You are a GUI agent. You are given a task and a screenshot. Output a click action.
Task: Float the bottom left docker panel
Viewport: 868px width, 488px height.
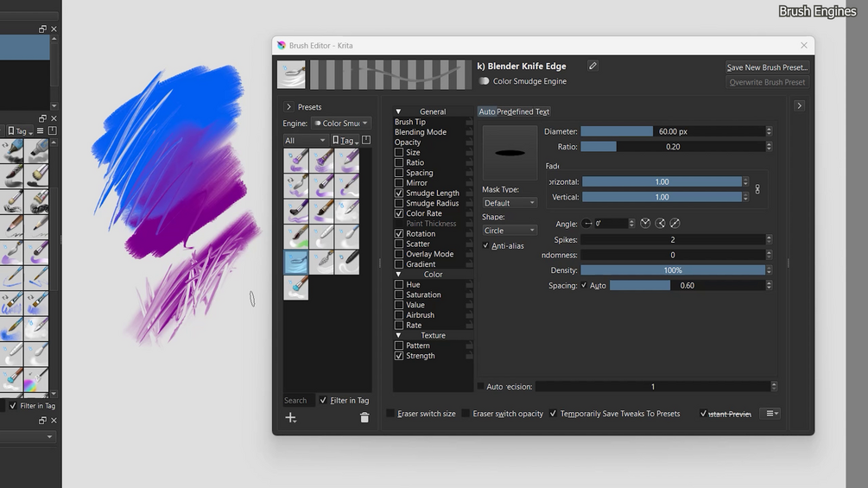[42, 421]
